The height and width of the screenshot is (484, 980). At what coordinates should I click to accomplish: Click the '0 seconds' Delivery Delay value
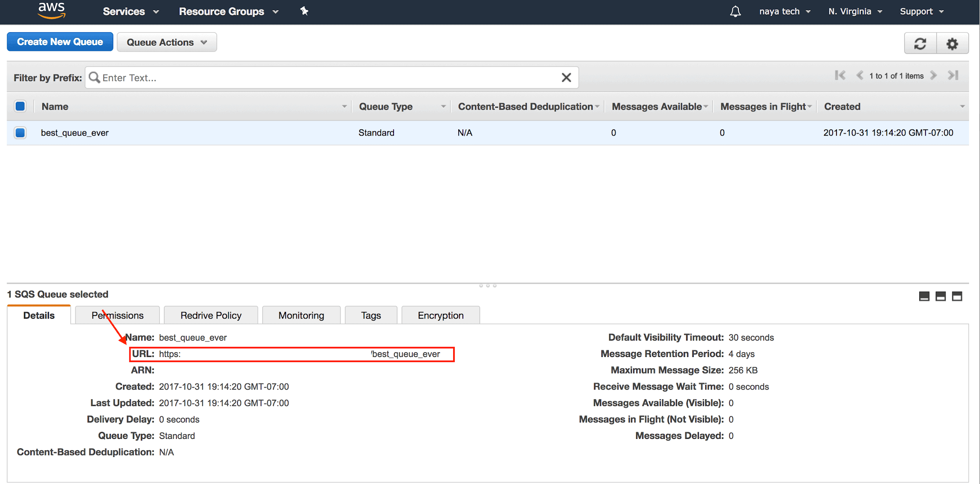click(179, 419)
